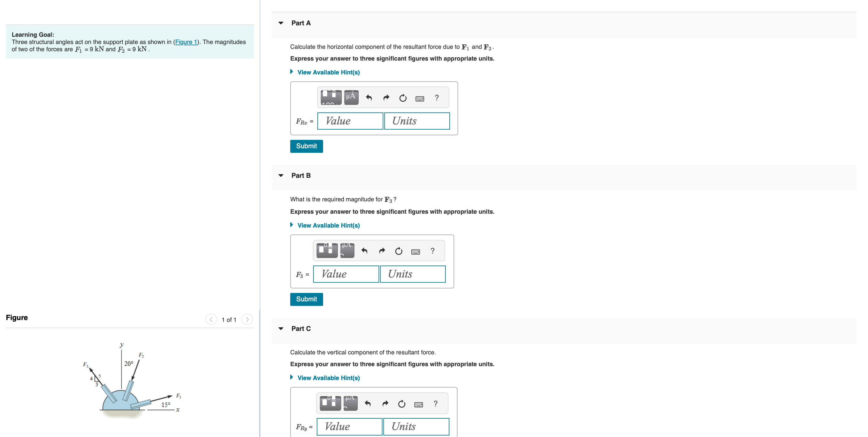Screen dimensions: 868x437
Task: Click the help question mark in Part B
Action: tap(432, 251)
